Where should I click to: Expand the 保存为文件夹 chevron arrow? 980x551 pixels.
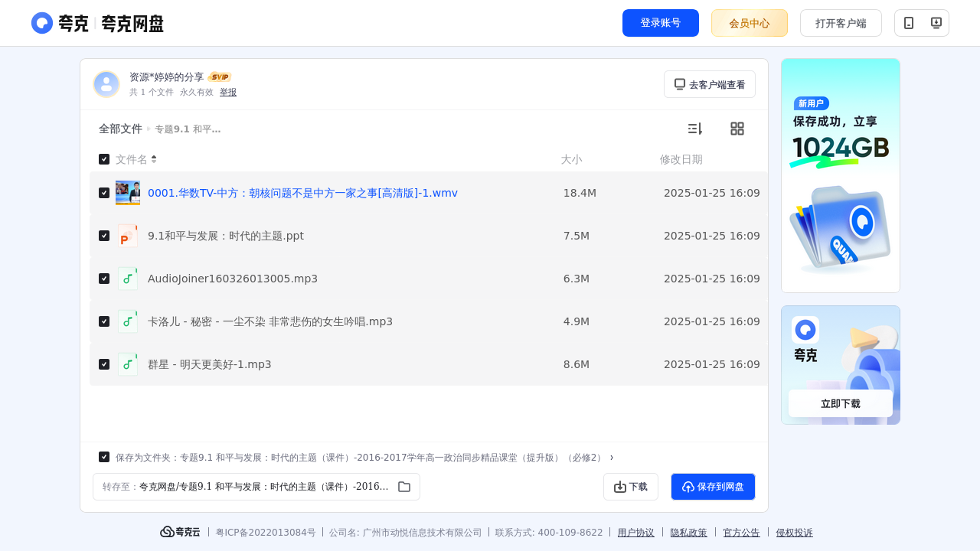pos(612,458)
